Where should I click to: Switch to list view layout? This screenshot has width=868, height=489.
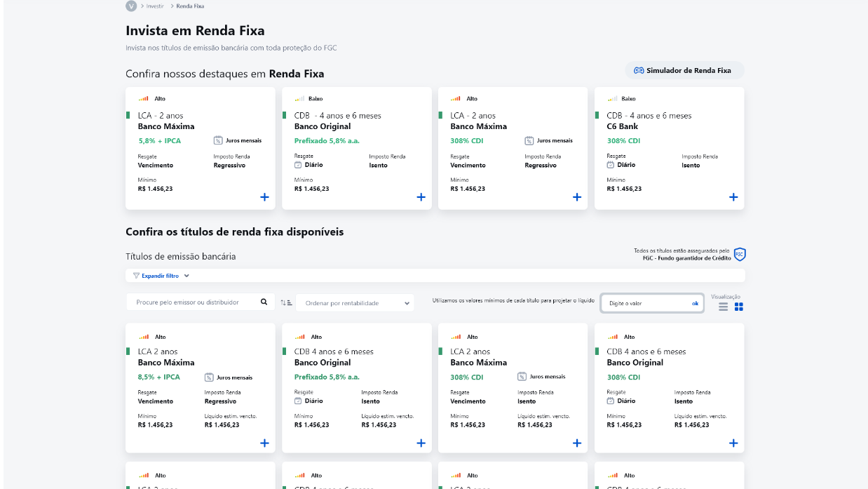point(723,307)
